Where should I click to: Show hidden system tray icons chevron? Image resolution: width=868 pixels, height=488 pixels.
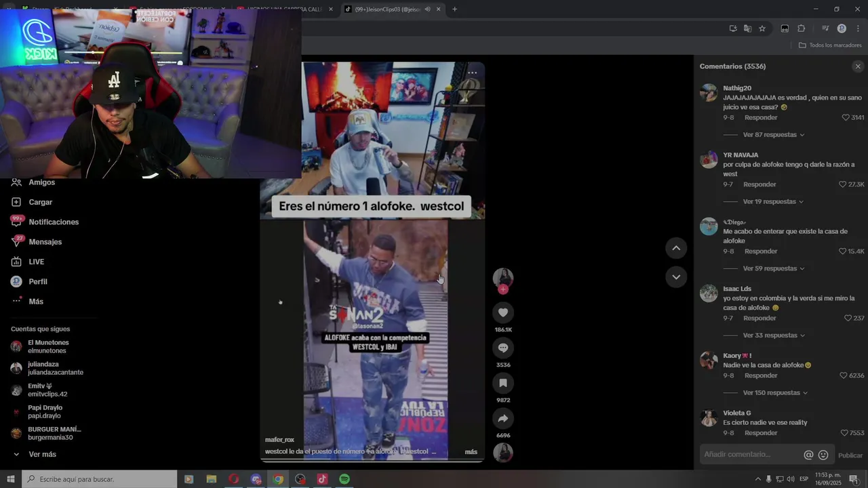pos(758,479)
